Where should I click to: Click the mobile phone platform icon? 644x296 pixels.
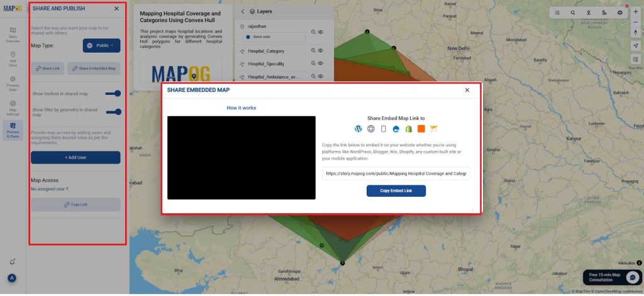point(384,129)
